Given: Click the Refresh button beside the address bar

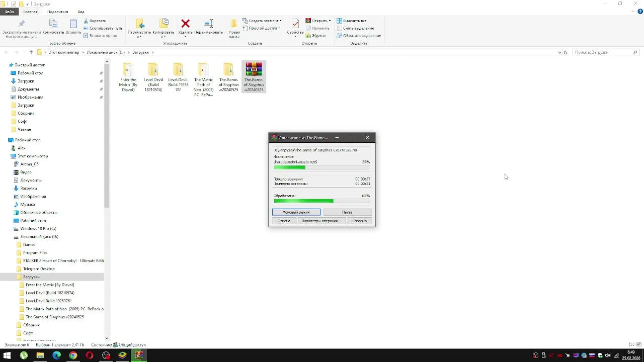Looking at the screenshot, I should coord(566,52).
